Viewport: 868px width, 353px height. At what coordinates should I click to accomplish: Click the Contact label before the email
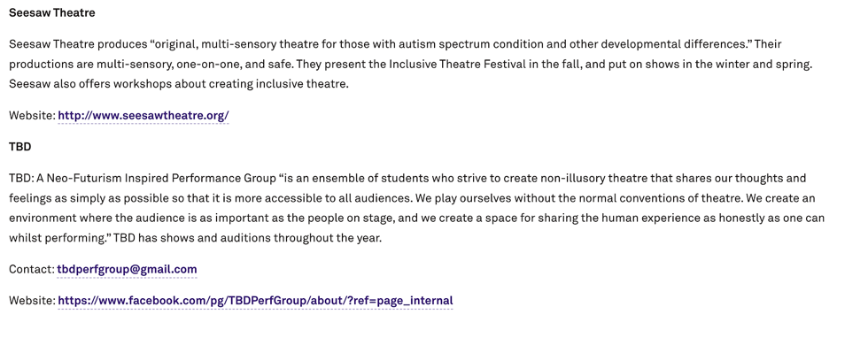pos(32,270)
